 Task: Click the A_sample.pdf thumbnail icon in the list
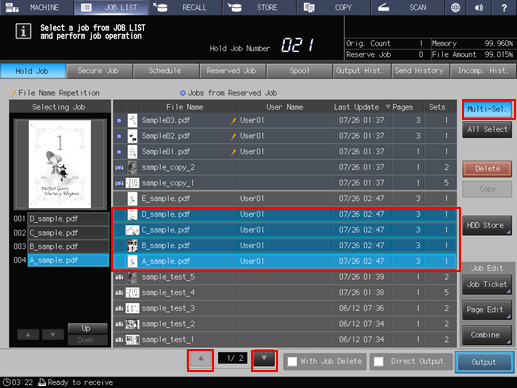[x=132, y=261]
